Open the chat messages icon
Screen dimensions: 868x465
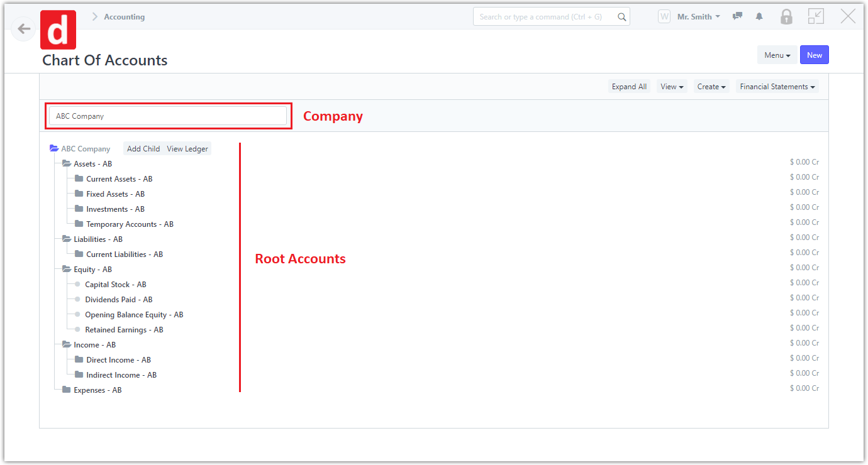pyautogui.click(x=738, y=17)
